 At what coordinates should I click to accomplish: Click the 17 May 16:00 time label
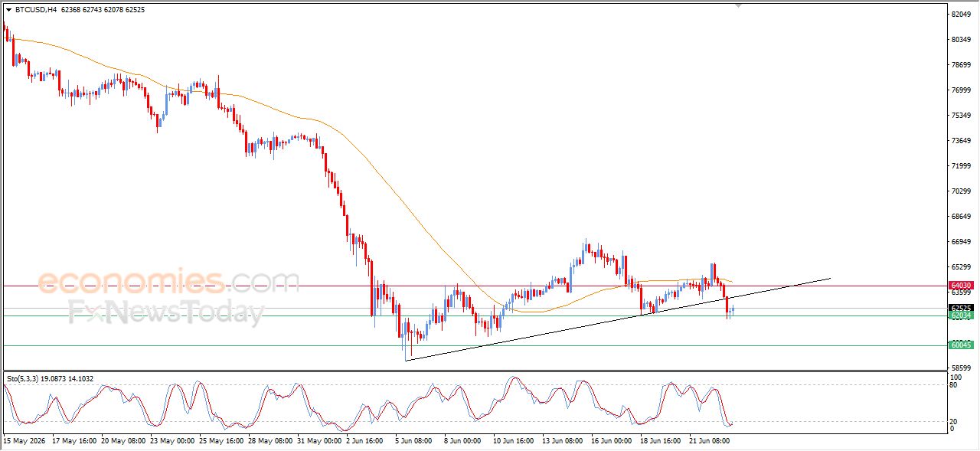click(74, 441)
